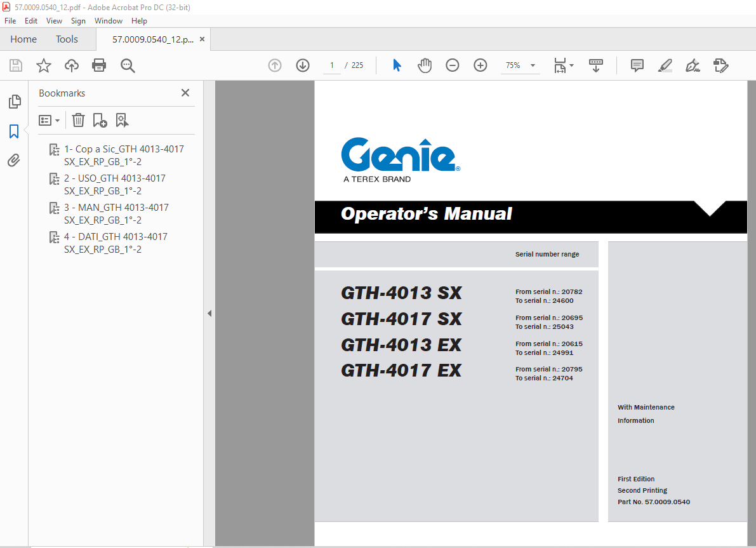Close the Bookmarks panel
Viewport: 756px width, 548px height.
[x=185, y=93]
